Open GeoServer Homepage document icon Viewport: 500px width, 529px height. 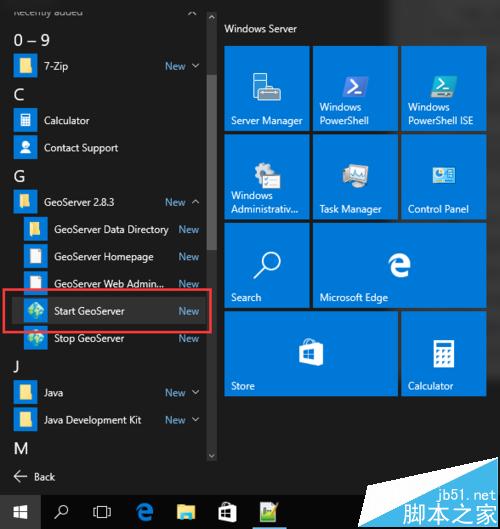[35, 256]
